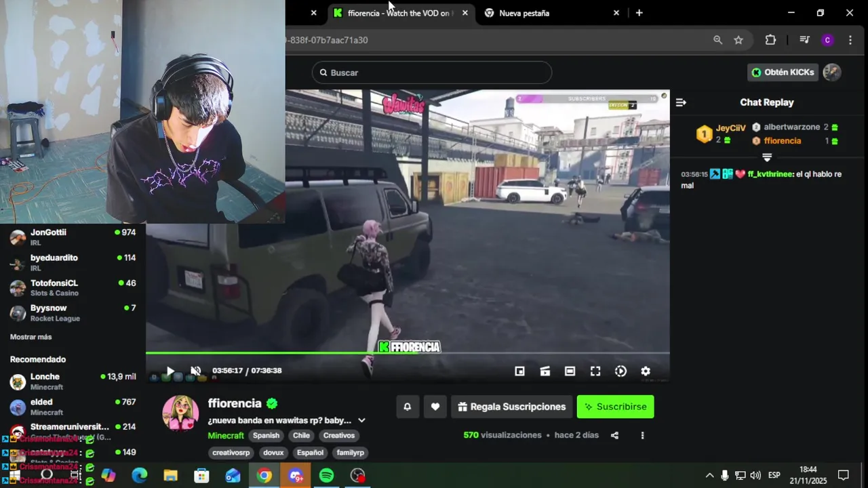Click the ff_kvthrinee chat username
The height and width of the screenshot is (488, 868).
(x=770, y=174)
